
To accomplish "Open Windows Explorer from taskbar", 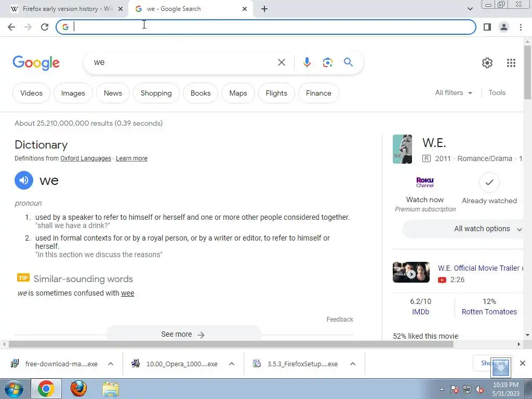I will click(111, 390).
